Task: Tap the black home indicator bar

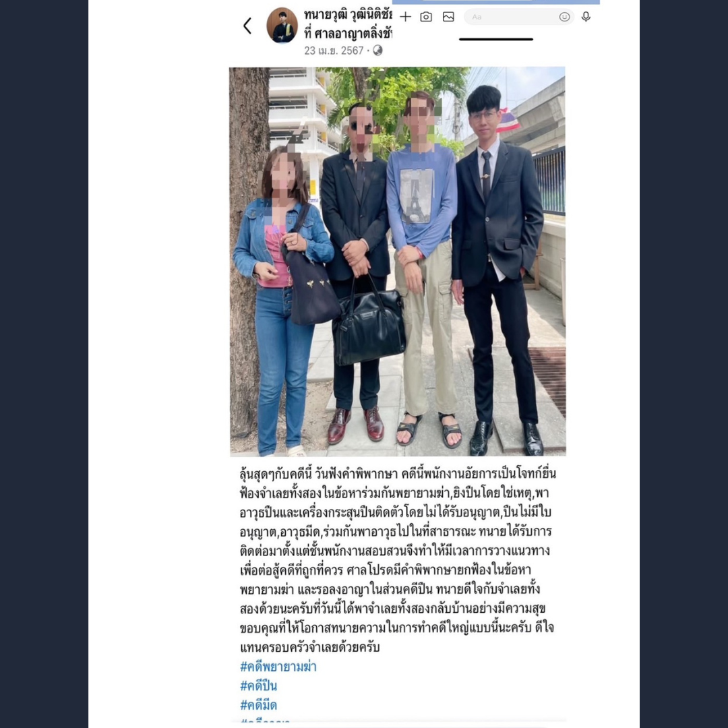Action: point(496,39)
